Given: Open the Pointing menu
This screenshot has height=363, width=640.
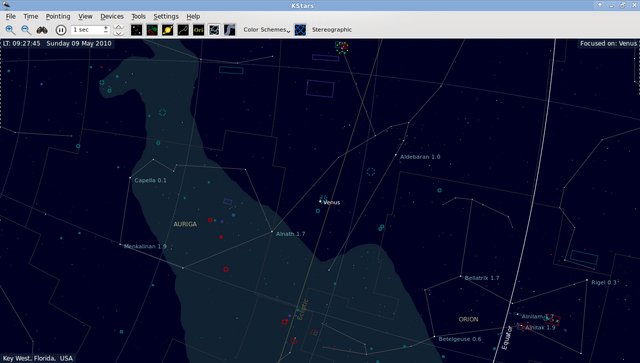Looking at the screenshot, I should click(58, 16).
